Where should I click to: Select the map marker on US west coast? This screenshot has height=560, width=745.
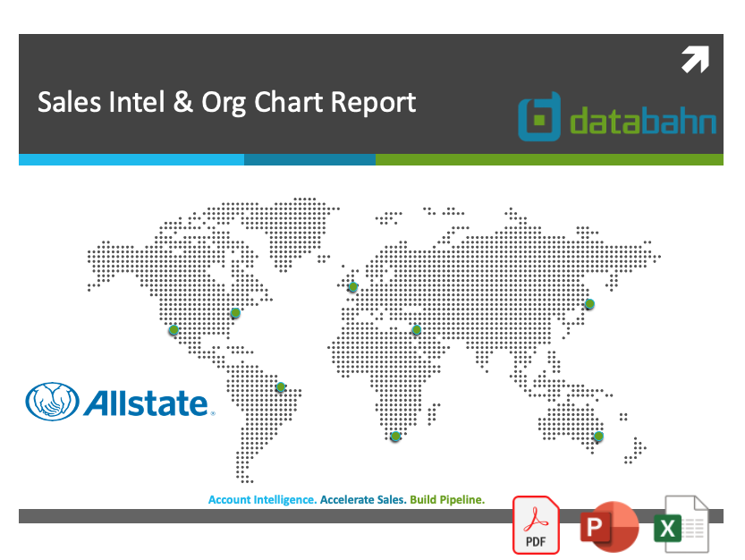[174, 329]
